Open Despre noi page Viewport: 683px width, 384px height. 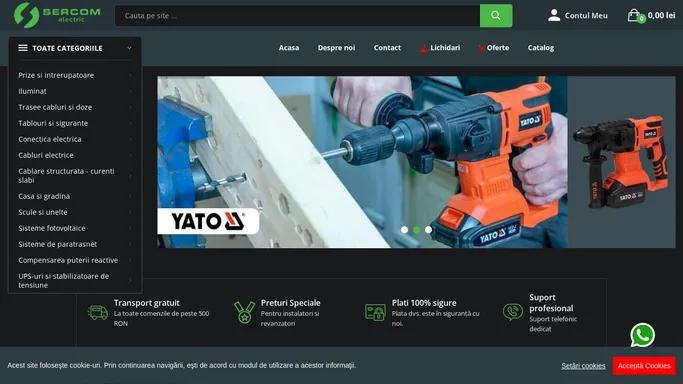(x=336, y=48)
